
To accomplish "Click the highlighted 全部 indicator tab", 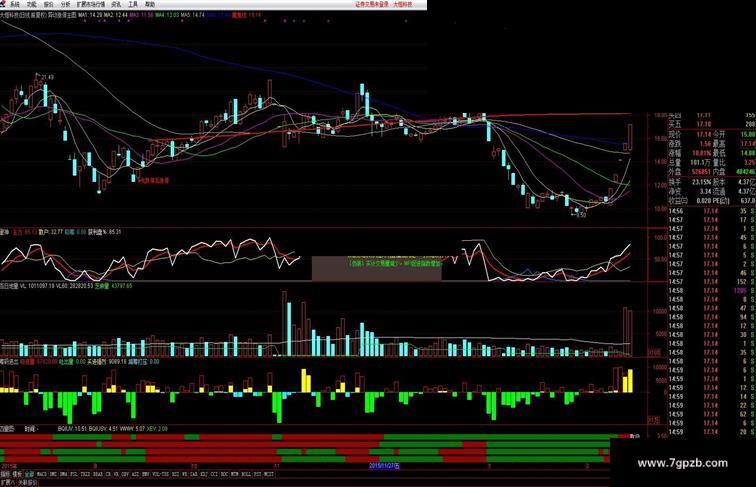I will click(x=29, y=474).
